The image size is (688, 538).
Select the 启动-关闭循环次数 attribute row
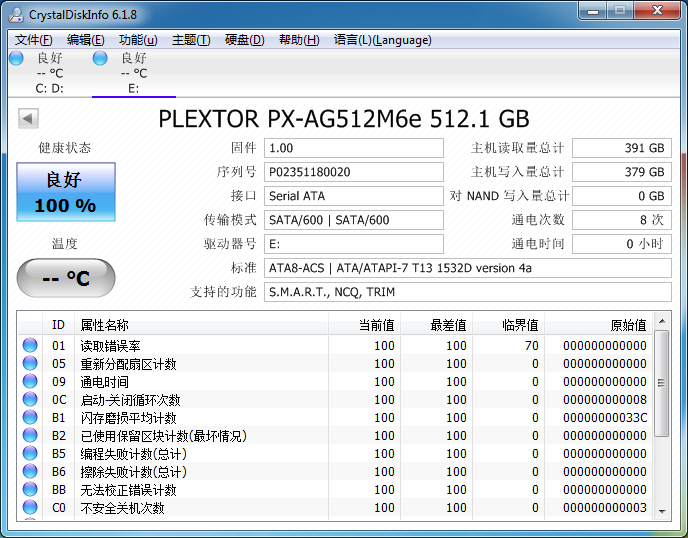click(x=200, y=400)
